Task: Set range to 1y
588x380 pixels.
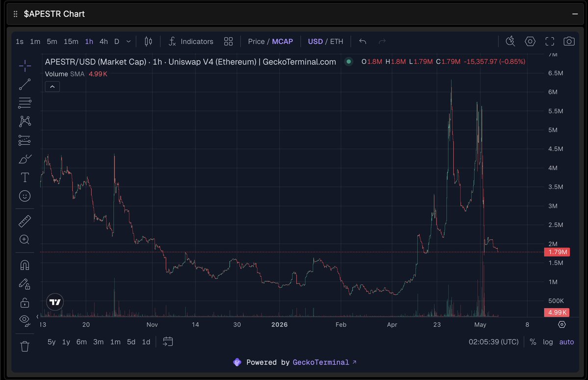Action: [x=66, y=342]
